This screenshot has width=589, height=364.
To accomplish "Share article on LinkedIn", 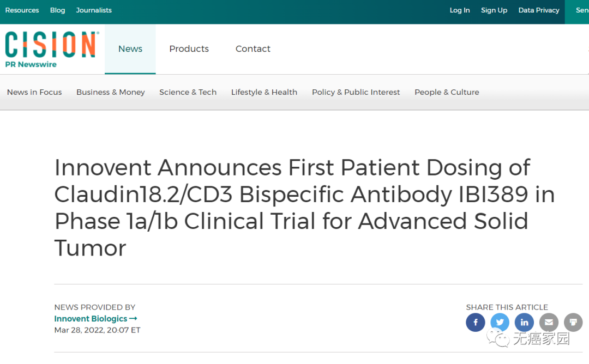I will tap(524, 323).
